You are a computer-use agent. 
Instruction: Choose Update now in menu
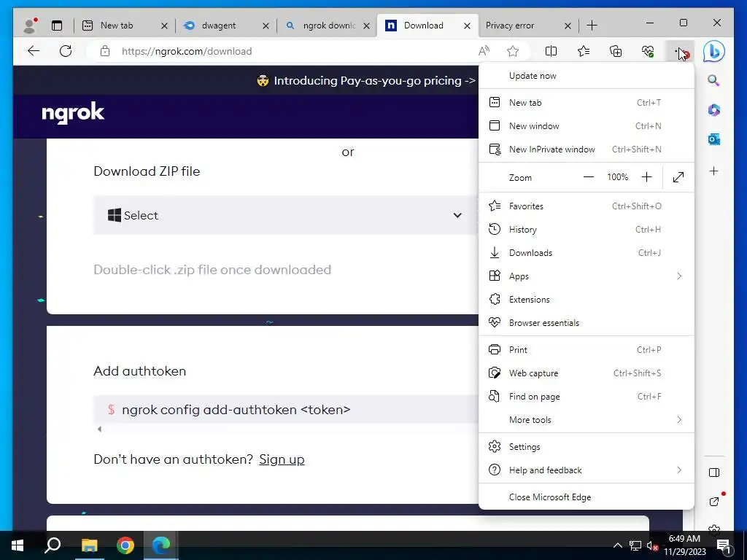(x=586, y=76)
